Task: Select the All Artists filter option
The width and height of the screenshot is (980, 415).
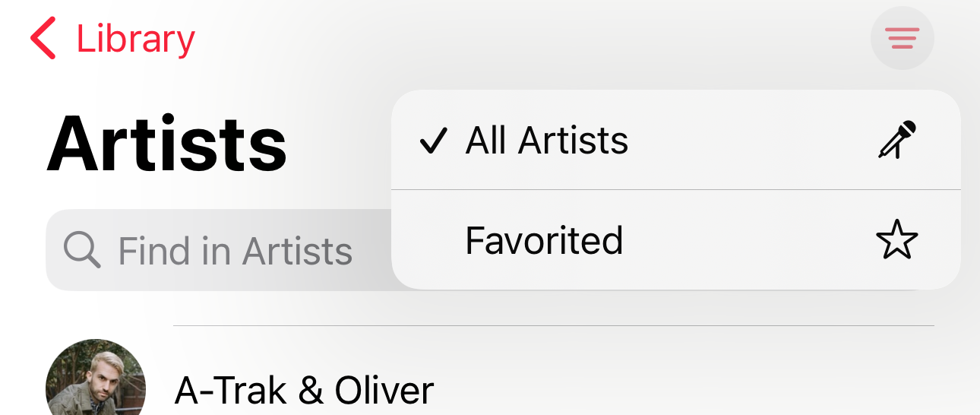Action: [x=547, y=141]
